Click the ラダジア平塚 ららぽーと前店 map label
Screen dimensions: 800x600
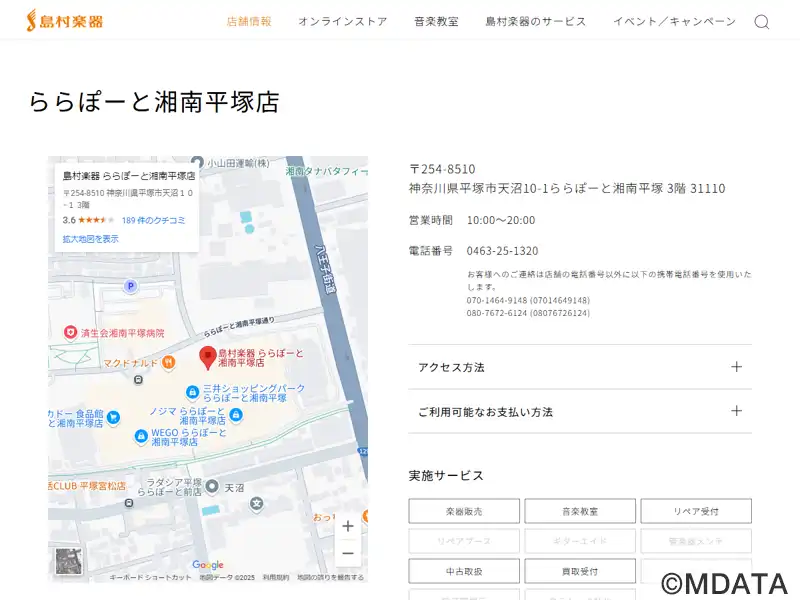pos(169,487)
